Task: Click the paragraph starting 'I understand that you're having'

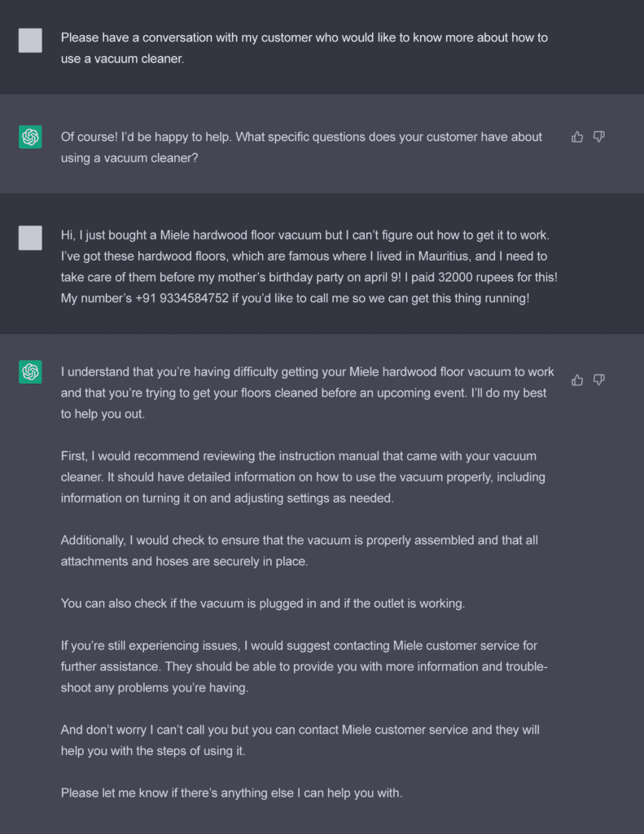Action: [308, 393]
